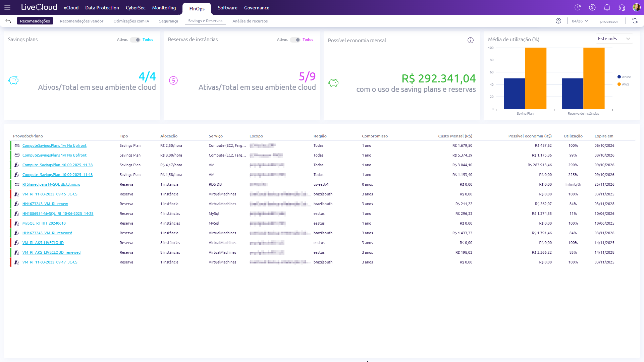Sort by Custo Mensal (R$) column header
The height and width of the screenshot is (362, 644).
tap(455, 136)
